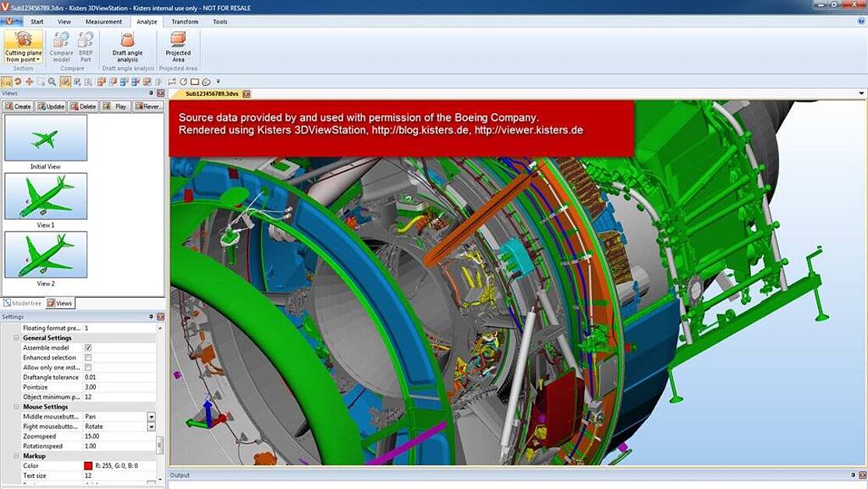This screenshot has height=489, width=868.
Task: Select the Initial View thumbnail
Action: tap(45, 137)
